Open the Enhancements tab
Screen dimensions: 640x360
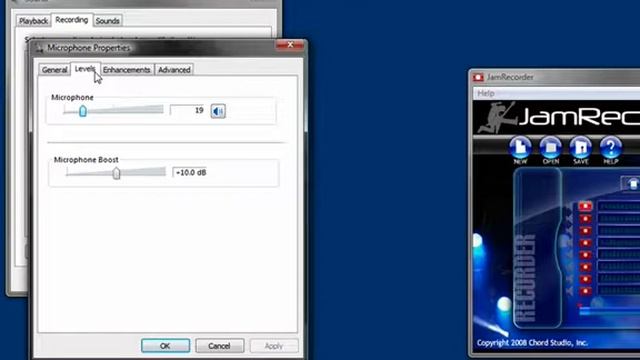point(127,70)
